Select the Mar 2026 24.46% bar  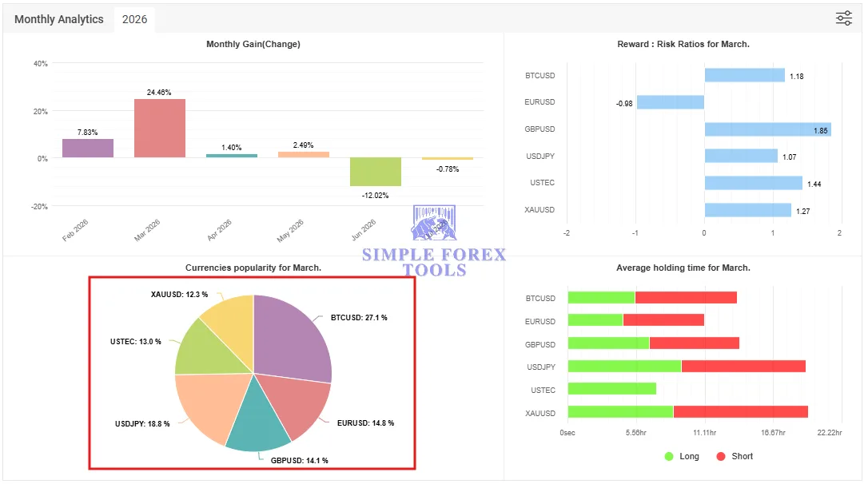(160, 129)
